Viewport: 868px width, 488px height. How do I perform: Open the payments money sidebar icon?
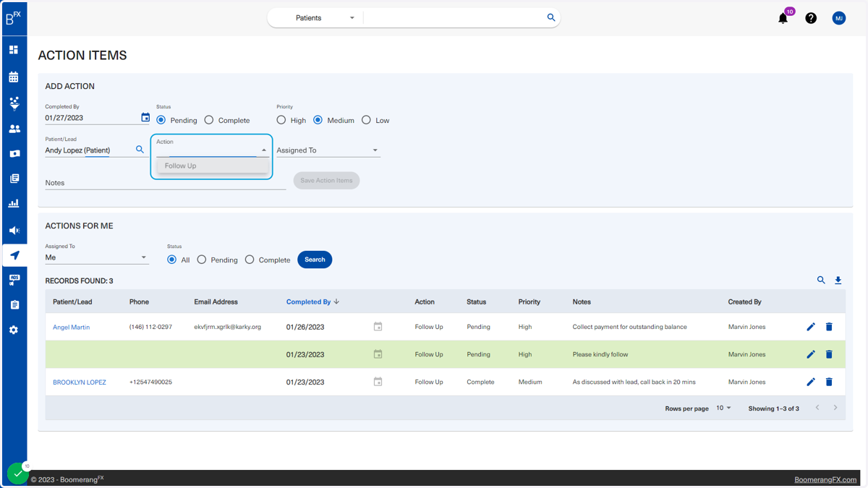14,154
